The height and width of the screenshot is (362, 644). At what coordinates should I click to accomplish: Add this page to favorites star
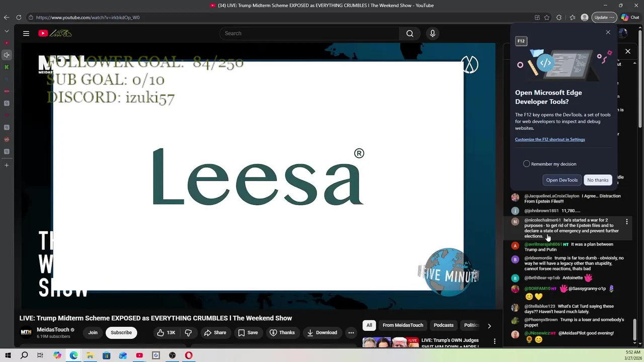pyautogui.click(x=547, y=17)
